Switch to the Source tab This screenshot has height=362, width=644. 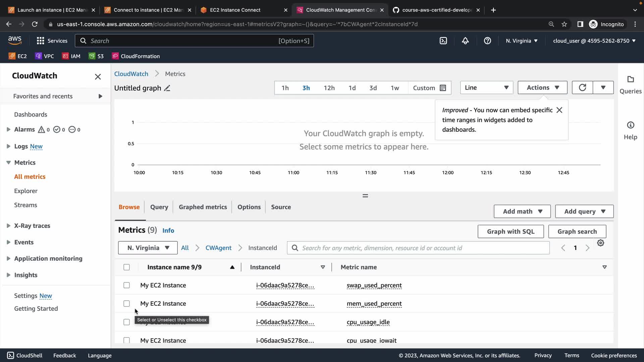pyautogui.click(x=281, y=207)
